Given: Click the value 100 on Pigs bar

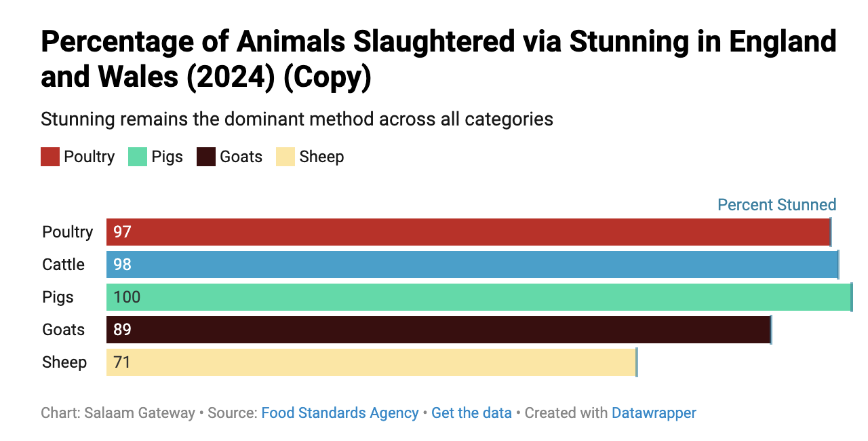Looking at the screenshot, I should 127,297.
